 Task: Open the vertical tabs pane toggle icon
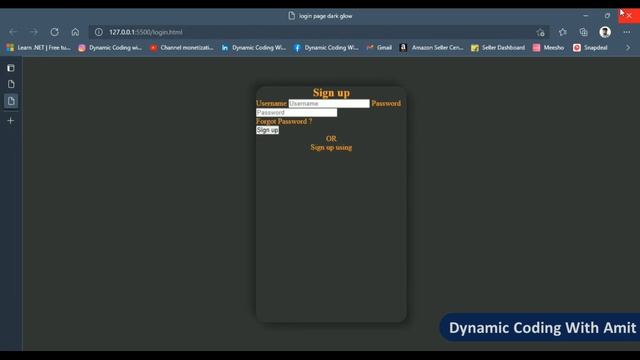point(11,68)
